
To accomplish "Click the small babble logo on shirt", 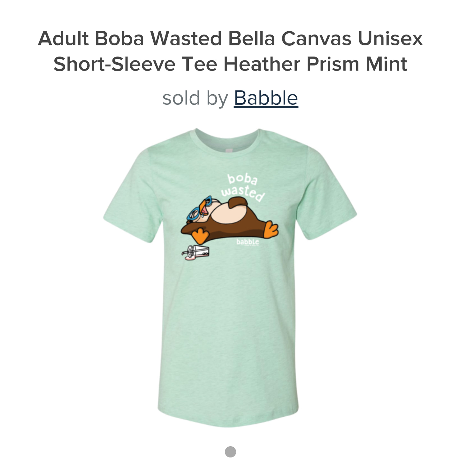I will (247, 242).
